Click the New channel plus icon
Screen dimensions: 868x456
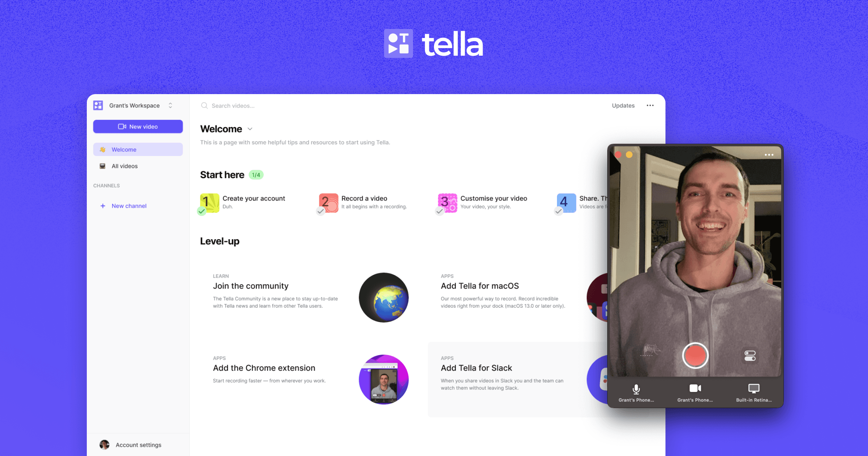(x=102, y=206)
